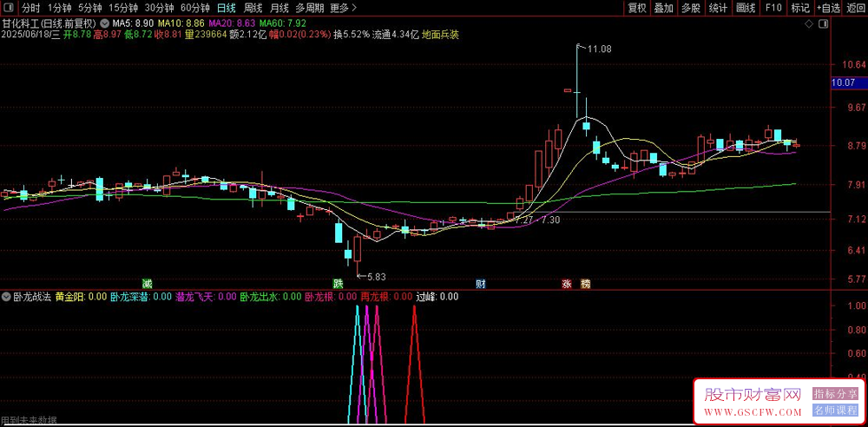Viewport: 868px width, 427px height.
Task: Click the MA5: 8.90 label
Action: click(x=133, y=24)
